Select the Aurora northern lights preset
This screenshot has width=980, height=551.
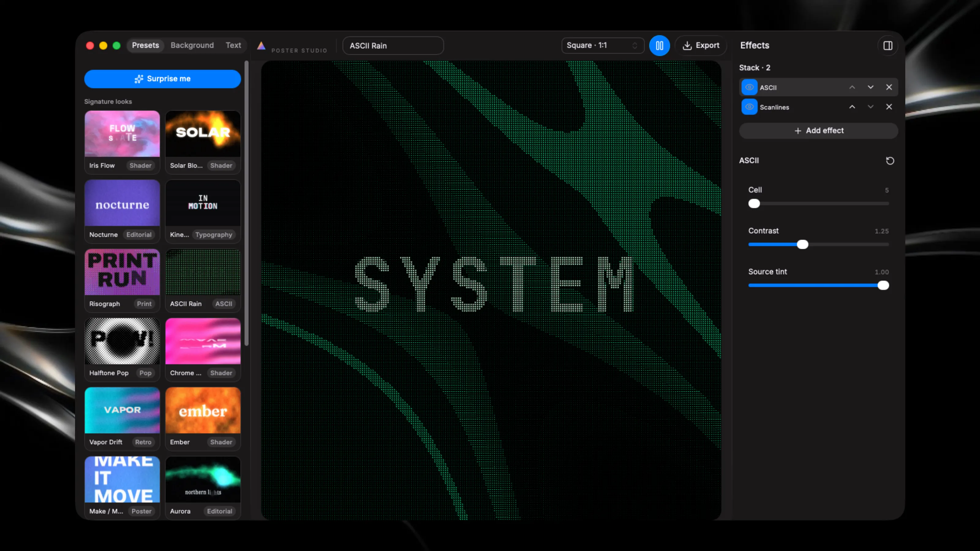[203, 480]
